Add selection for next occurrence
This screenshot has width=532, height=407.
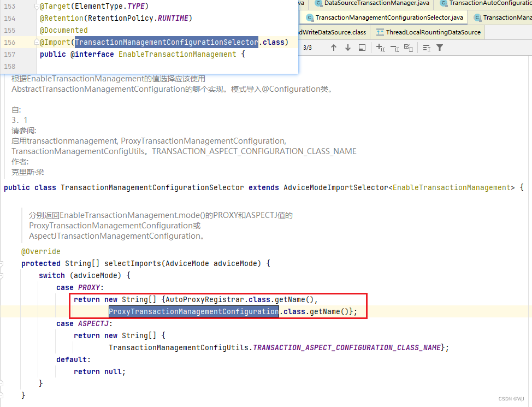tap(380, 48)
